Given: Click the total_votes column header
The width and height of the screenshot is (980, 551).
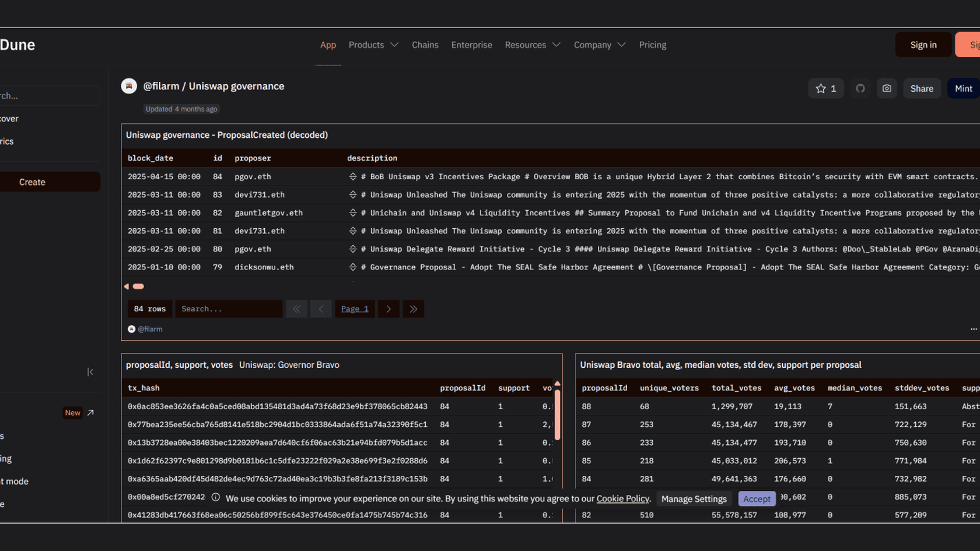Looking at the screenshot, I should (736, 388).
